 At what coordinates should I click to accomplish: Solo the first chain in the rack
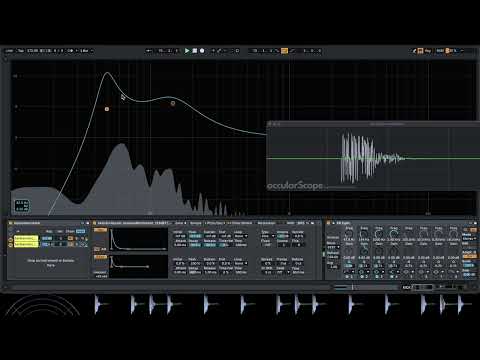pyautogui.click(x=76, y=238)
